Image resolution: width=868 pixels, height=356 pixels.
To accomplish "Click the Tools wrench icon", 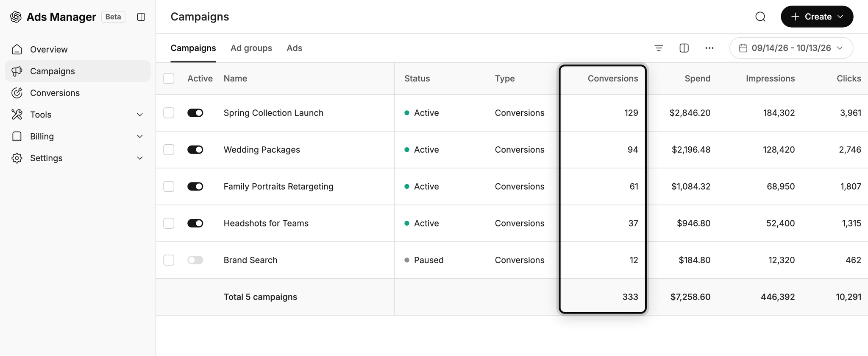I will point(17,115).
